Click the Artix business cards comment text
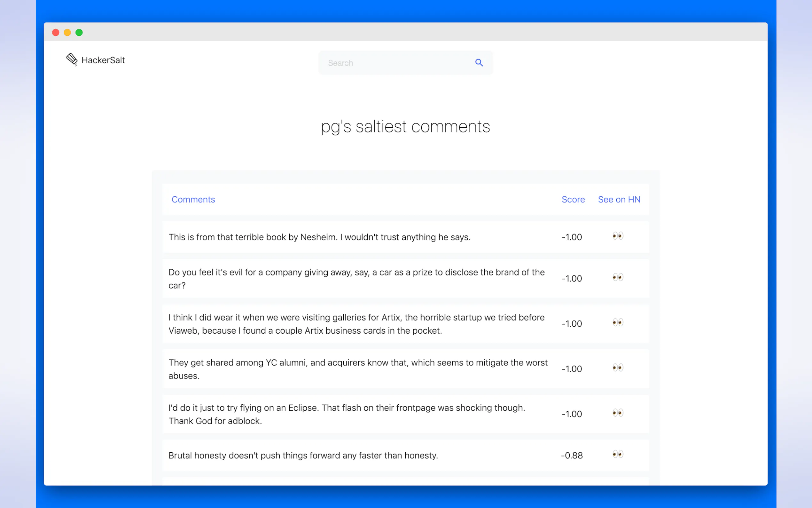The width and height of the screenshot is (812, 508). click(356, 324)
